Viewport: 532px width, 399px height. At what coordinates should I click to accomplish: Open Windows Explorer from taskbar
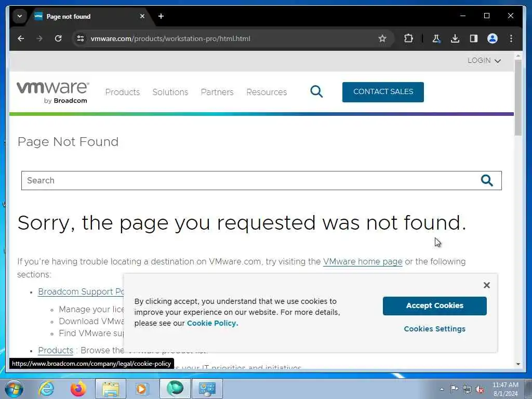111,389
